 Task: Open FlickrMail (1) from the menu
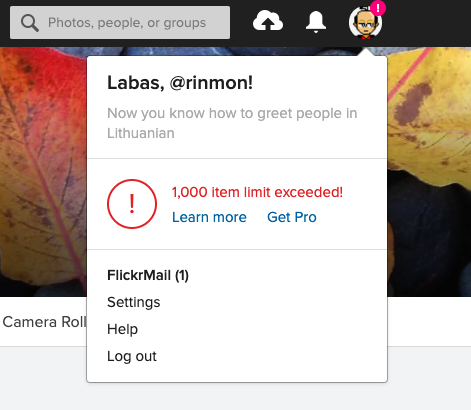tap(148, 275)
